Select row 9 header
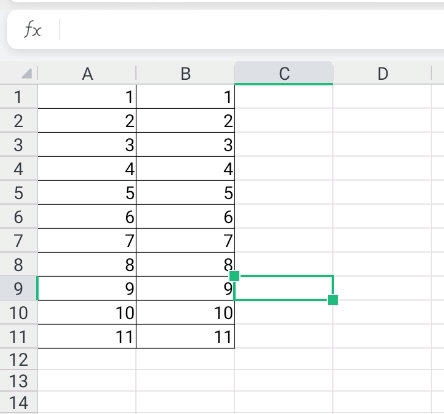This screenshot has width=444, height=414. [x=19, y=288]
